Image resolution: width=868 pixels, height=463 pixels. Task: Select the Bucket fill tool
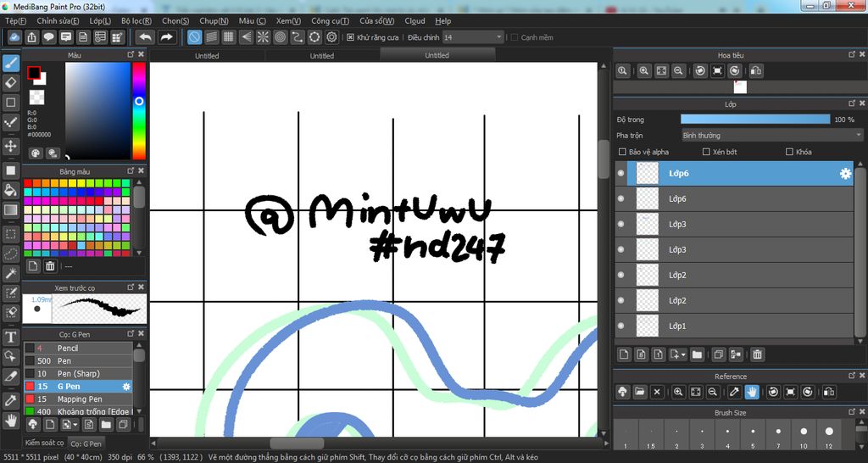tap(10, 191)
